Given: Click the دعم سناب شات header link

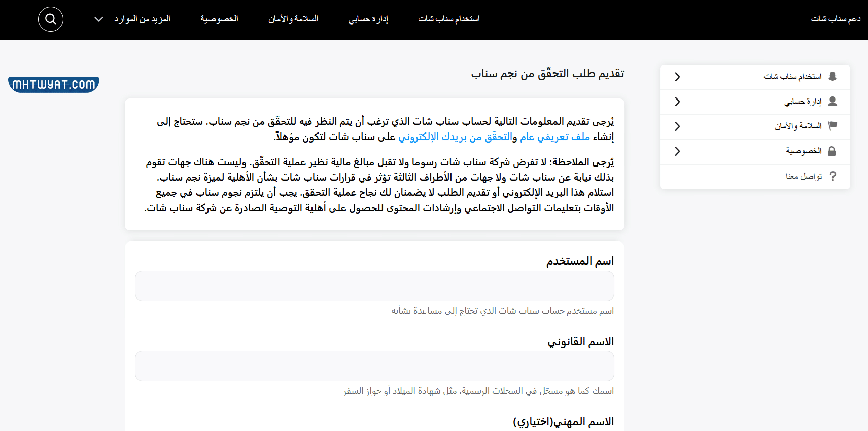Looking at the screenshot, I should [x=836, y=19].
